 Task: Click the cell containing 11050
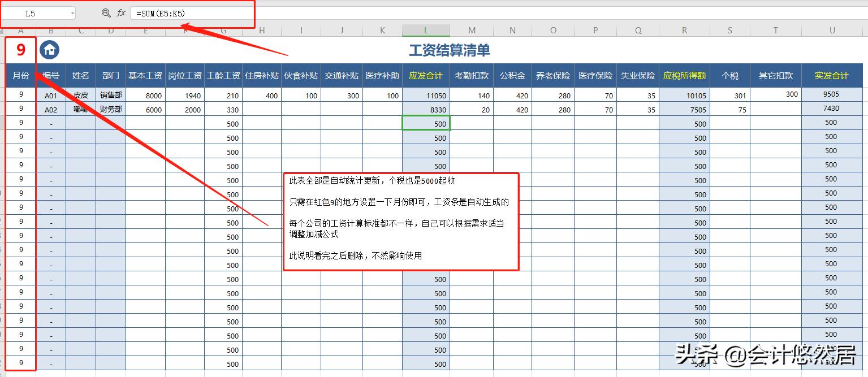coord(426,95)
